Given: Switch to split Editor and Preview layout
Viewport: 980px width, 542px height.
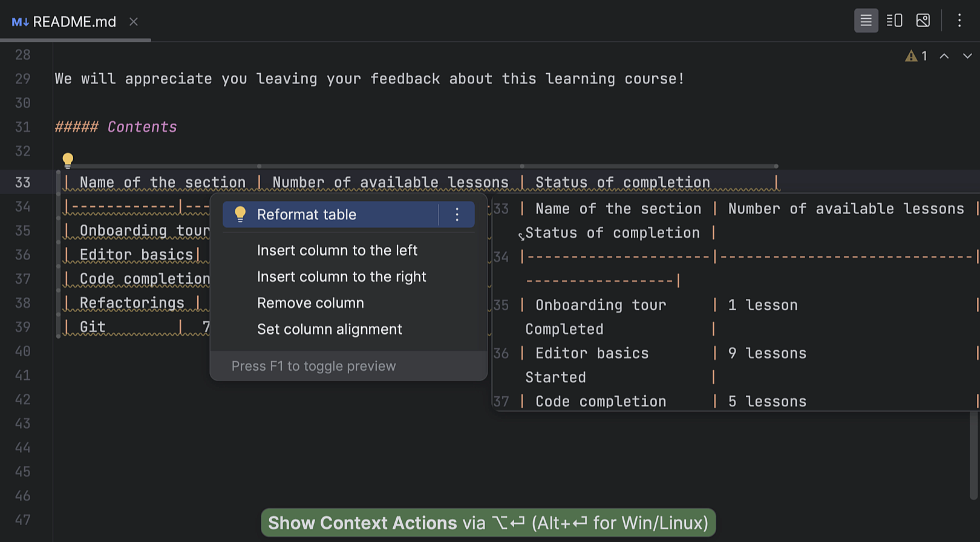Looking at the screenshot, I should tap(894, 20).
